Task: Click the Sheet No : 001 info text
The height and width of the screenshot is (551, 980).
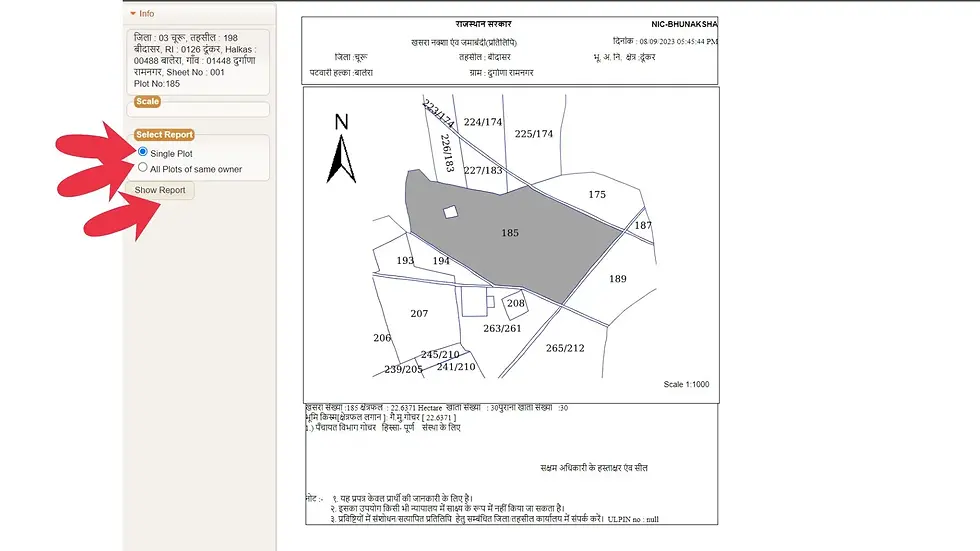Action: tap(195, 72)
